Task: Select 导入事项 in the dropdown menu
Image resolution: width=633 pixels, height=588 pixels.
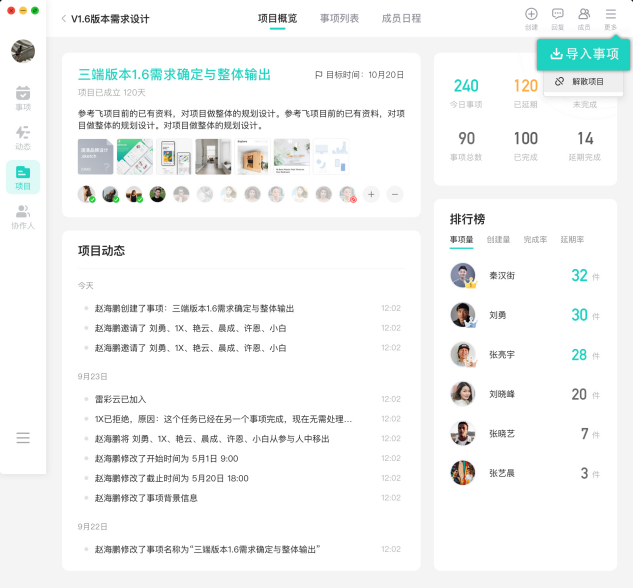Action: (583, 54)
